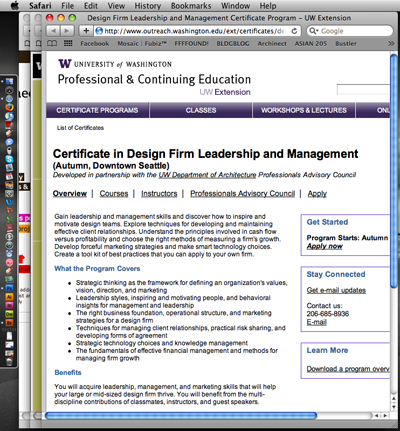Image resolution: width=400 pixels, height=431 pixels.
Task: Open the Edit menu
Action: (91, 6)
